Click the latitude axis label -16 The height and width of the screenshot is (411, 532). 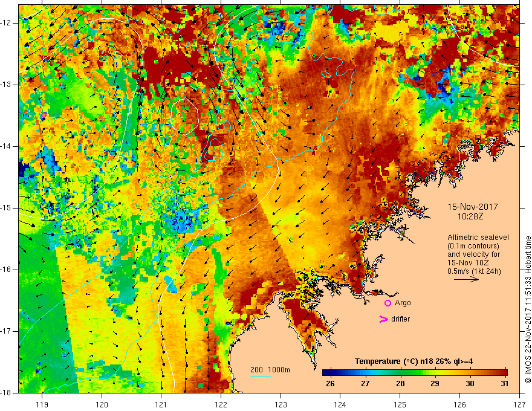tap(6, 270)
